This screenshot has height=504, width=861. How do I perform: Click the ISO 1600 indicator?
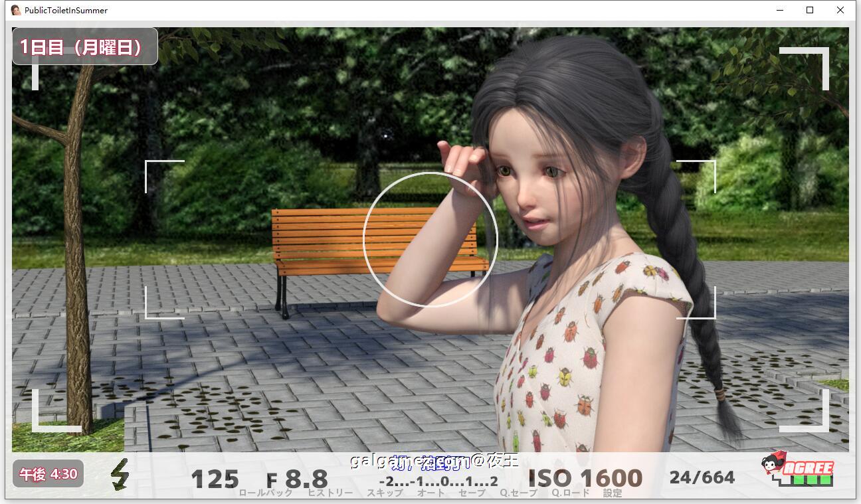coord(583,476)
